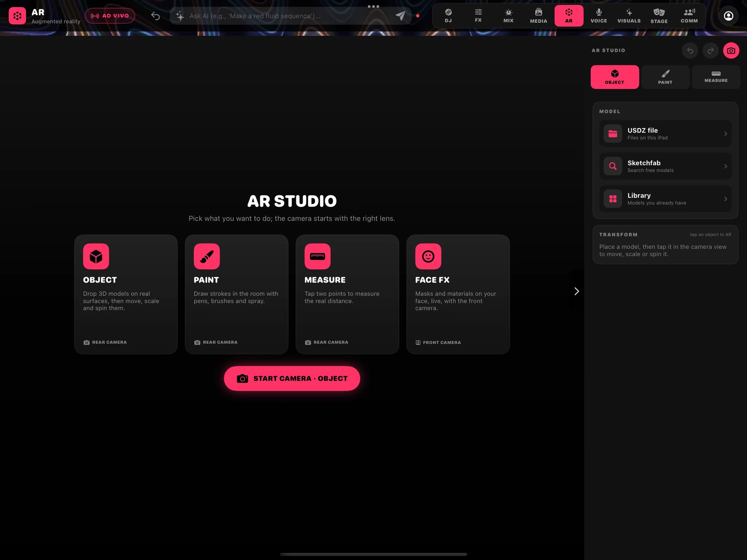Click the pink camera button in AR Studio panel
The height and width of the screenshot is (560, 747).
[731, 51]
